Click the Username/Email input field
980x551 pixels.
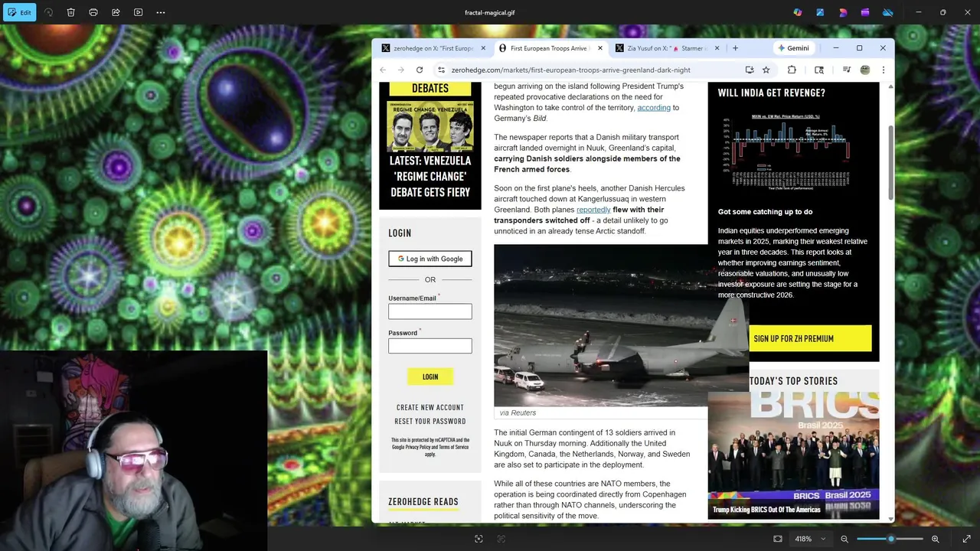pos(430,311)
